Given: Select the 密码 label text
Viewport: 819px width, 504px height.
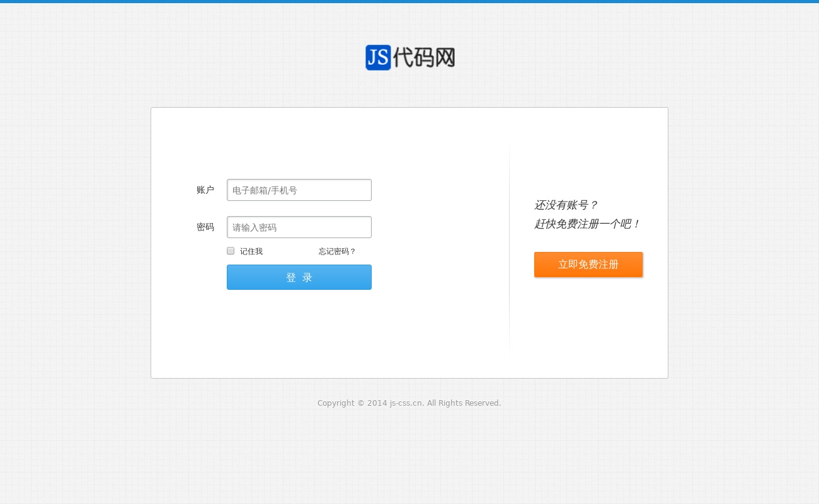Looking at the screenshot, I should click(x=205, y=227).
